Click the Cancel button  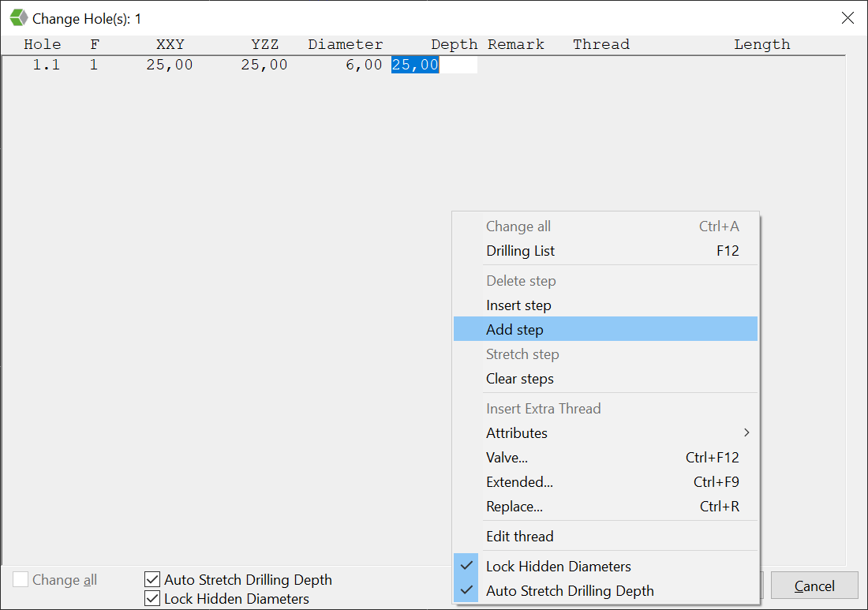814,586
